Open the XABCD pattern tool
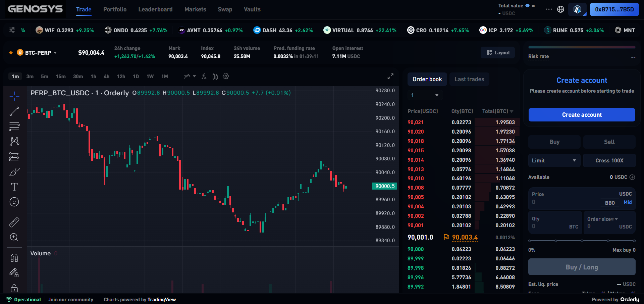 pyautogui.click(x=14, y=141)
